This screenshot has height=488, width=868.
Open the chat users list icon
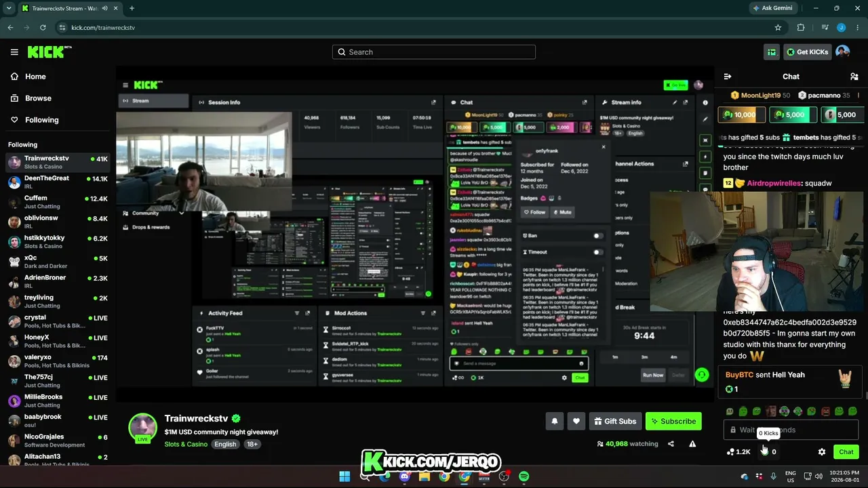click(x=854, y=77)
